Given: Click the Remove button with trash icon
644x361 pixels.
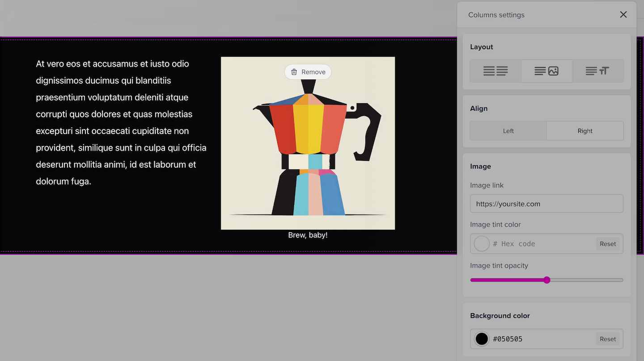Looking at the screenshot, I should pos(308,72).
